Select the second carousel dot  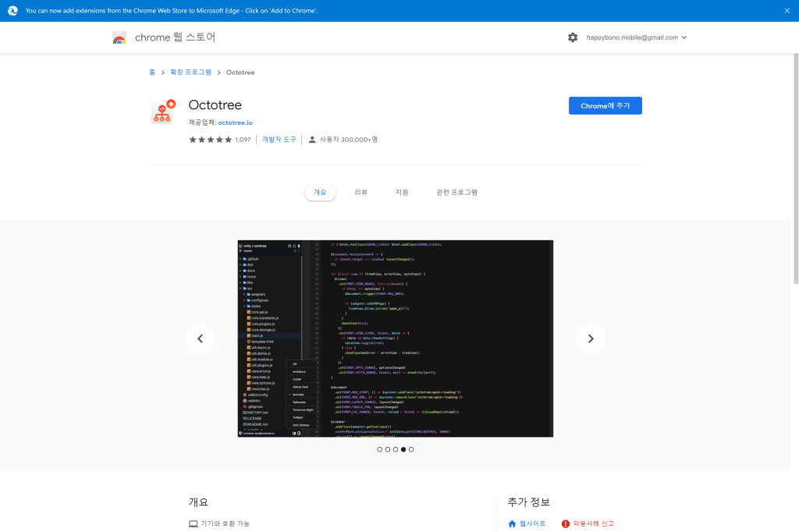[388, 449]
